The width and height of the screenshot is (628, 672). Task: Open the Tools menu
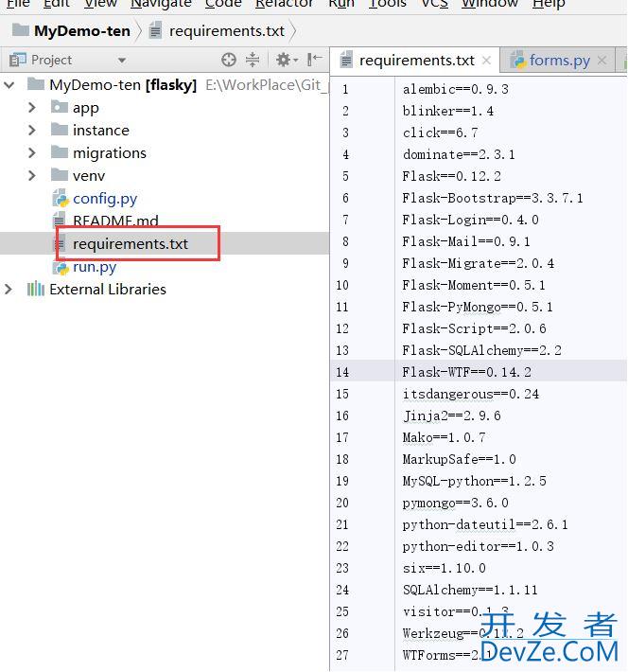[387, 4]
